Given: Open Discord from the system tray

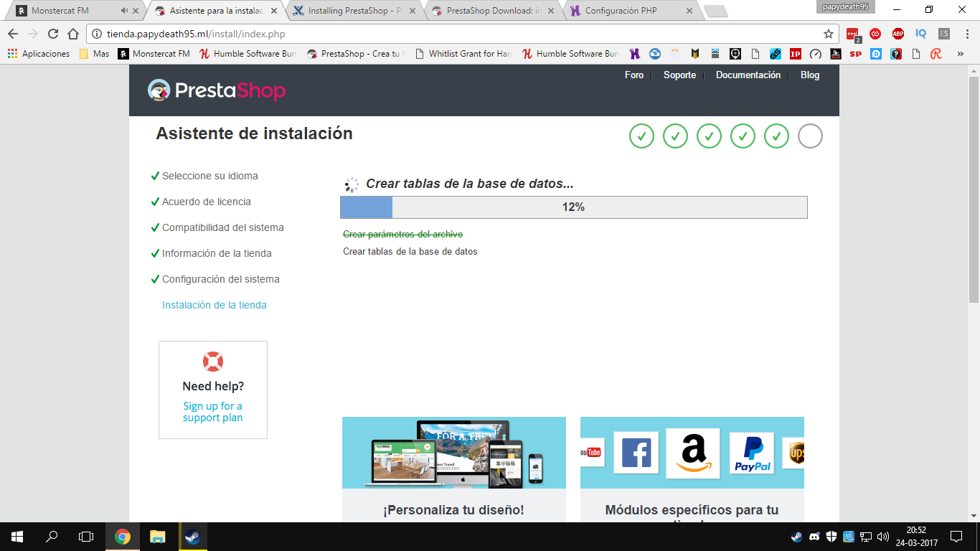Looking at the screenshot, I should [x=814, y=537].
